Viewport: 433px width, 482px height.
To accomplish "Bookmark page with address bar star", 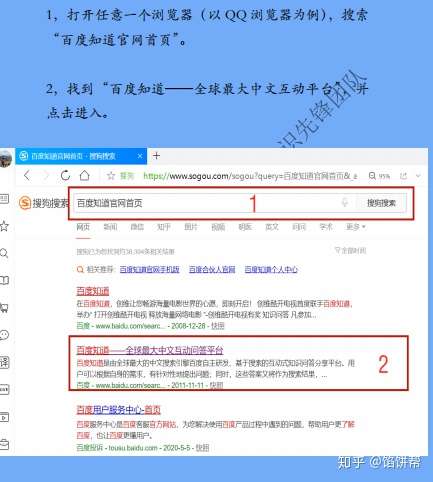I will 111,176.
